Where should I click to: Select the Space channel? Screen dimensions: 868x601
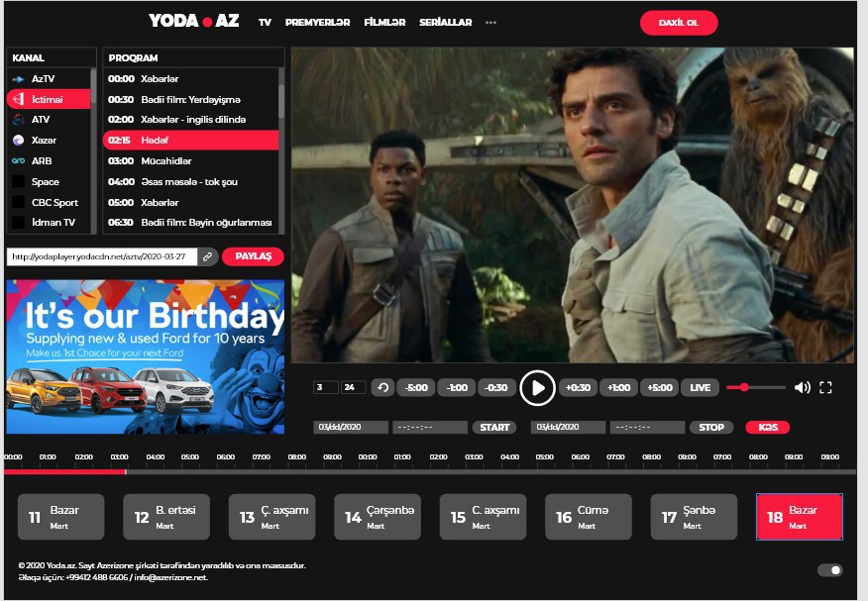click(49, 182)
